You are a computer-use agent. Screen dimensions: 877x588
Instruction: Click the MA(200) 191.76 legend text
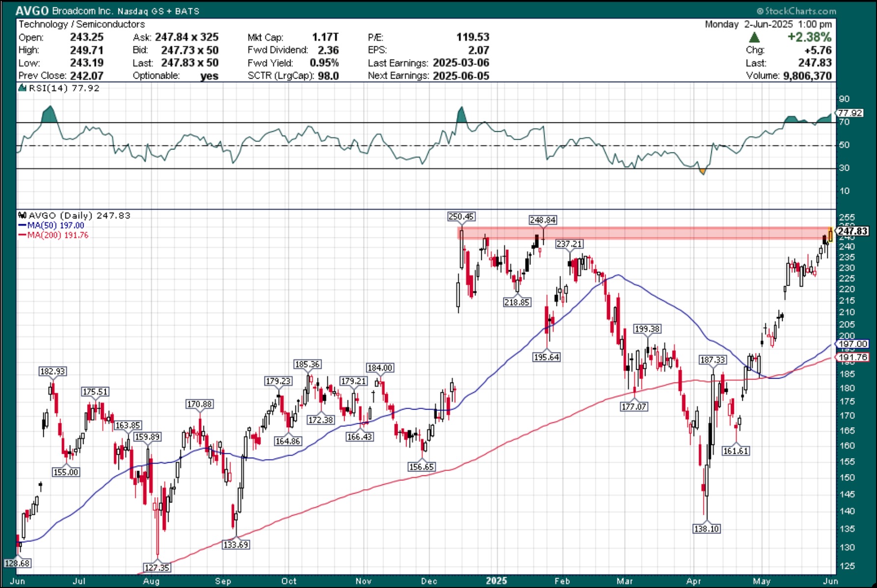coord(58,235)
